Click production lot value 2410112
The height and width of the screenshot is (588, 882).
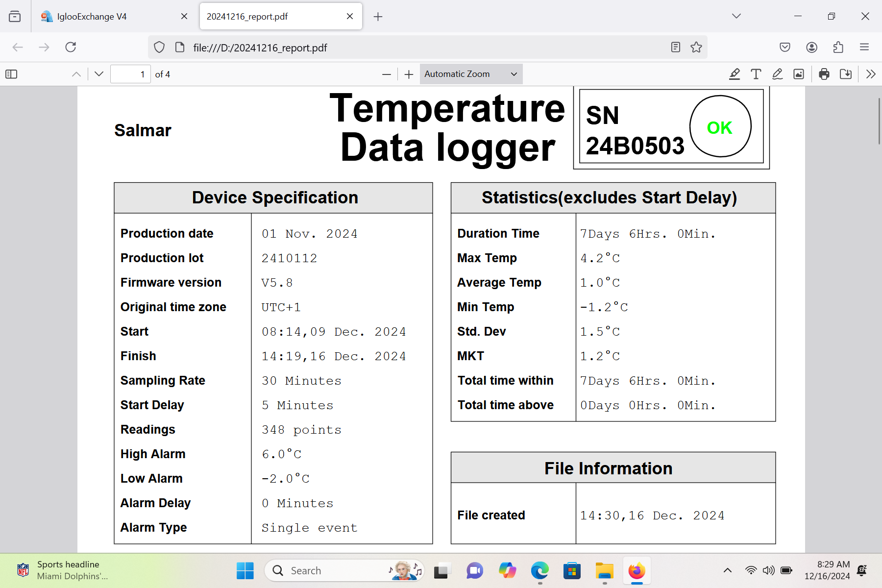(290, 258)
